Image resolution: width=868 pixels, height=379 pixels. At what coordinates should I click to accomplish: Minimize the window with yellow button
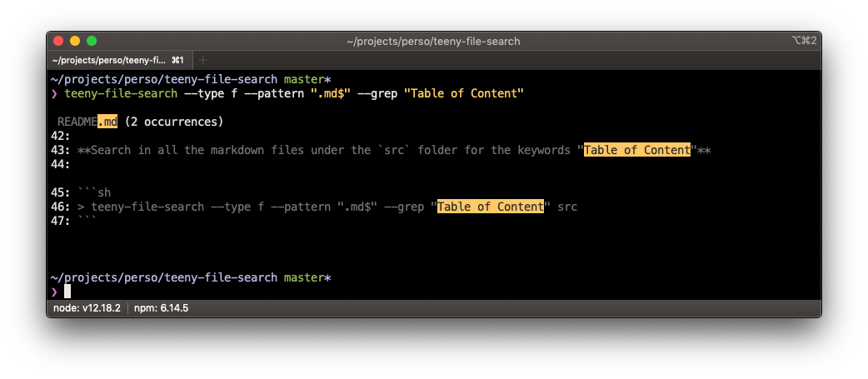(x=75, y=41)
